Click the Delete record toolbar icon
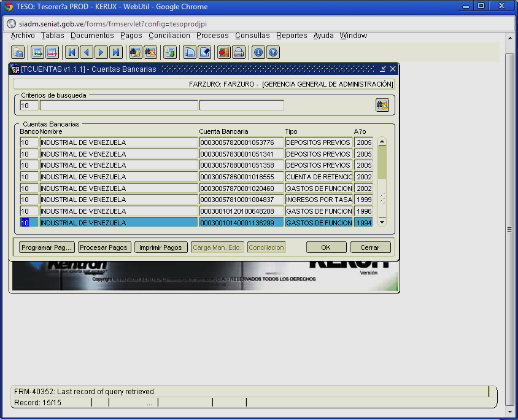 [52, 52]
